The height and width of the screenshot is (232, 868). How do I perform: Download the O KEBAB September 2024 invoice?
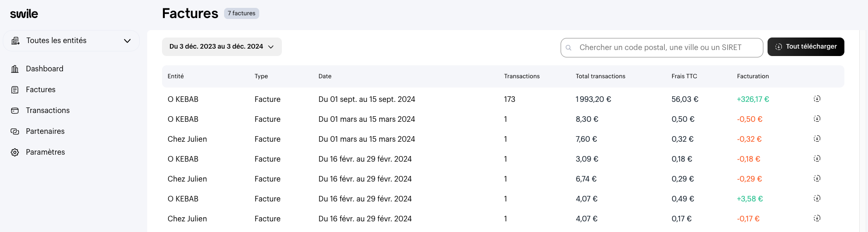[817, 99]
